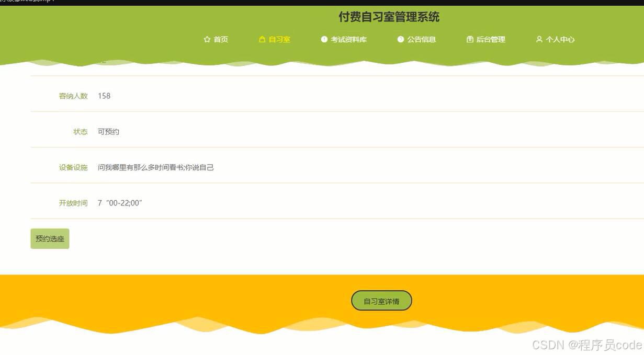The height and width of the screenshot is (355, 644).
Task: Click the person icon beside 个人中心
Action: tap(539, 39)
